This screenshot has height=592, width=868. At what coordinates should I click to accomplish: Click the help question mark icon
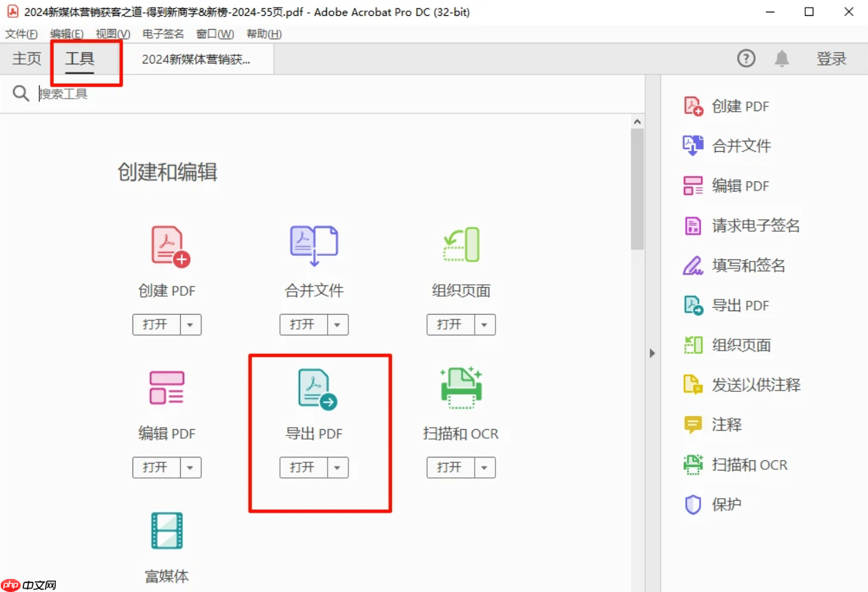pyautogui.click(x=746, y=59)
